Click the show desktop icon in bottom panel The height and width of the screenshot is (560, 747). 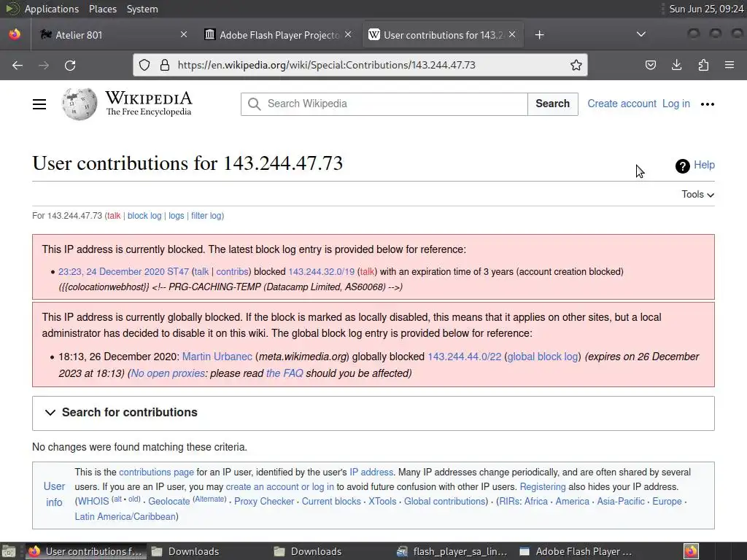click(x=8, y=551)
